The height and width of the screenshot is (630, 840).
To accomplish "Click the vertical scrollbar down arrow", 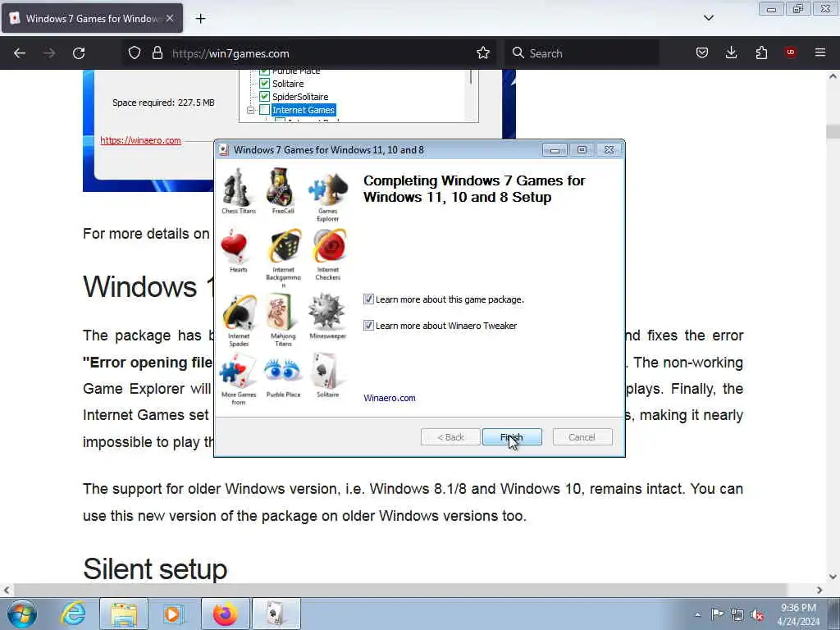I will (x=833, y=577).
